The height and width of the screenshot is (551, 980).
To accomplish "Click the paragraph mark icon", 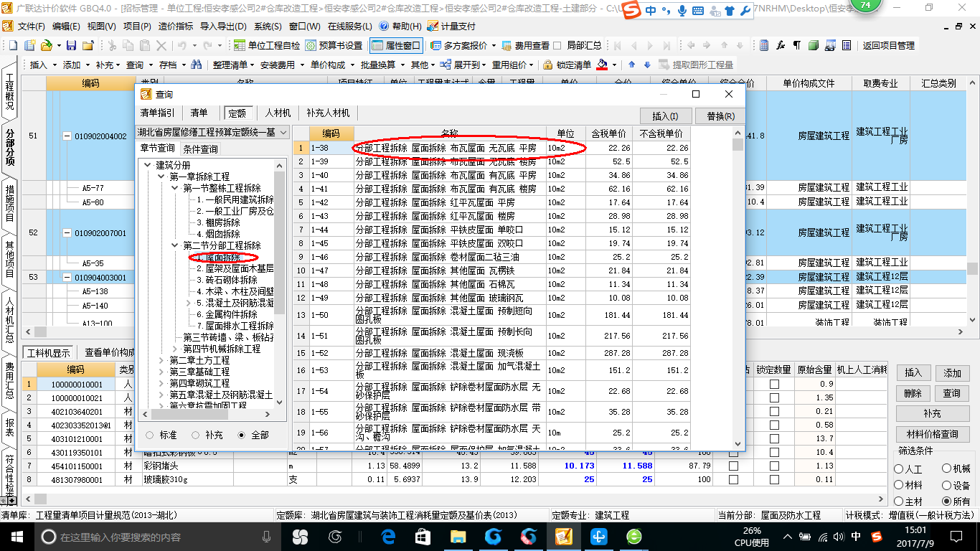I will [x=796, y=45].
